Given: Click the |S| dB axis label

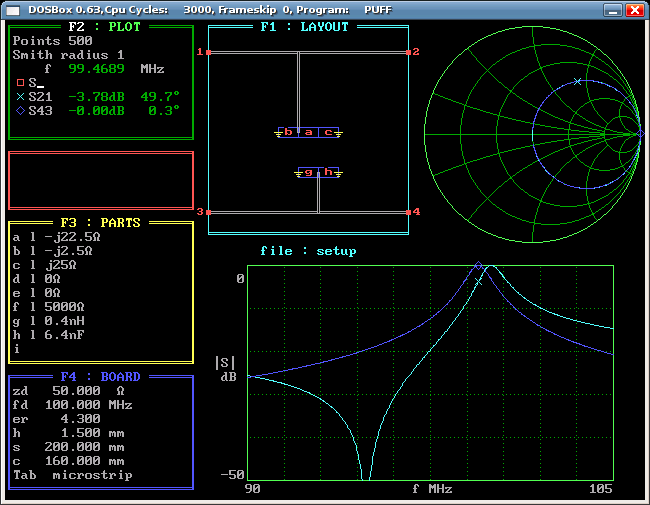Looking at the screenshot, I should 226,369.
